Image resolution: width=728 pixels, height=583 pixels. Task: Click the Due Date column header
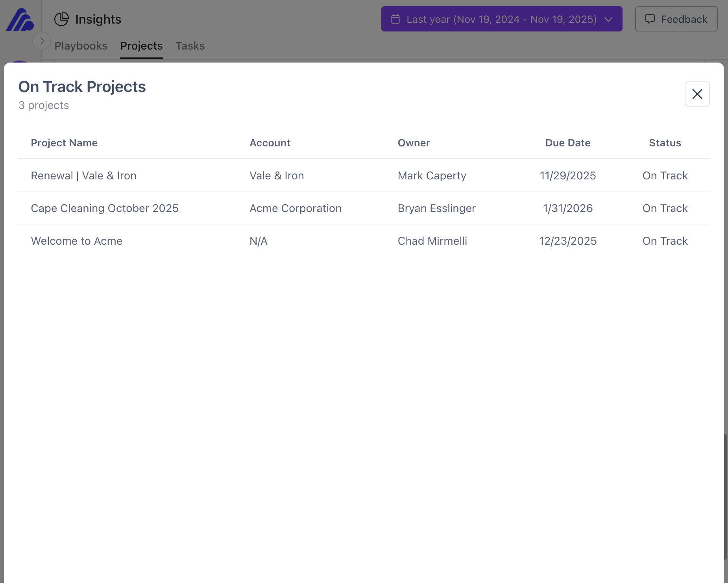click(x=567, y=143)
